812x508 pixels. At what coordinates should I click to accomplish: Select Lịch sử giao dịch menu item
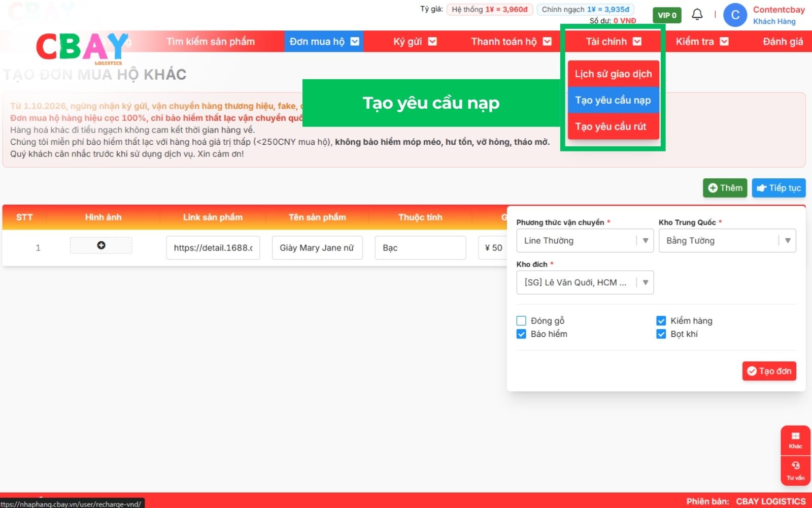point(613,74)
